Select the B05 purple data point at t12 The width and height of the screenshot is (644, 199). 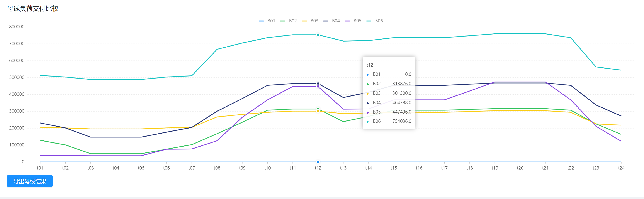(x=318, y=87)
